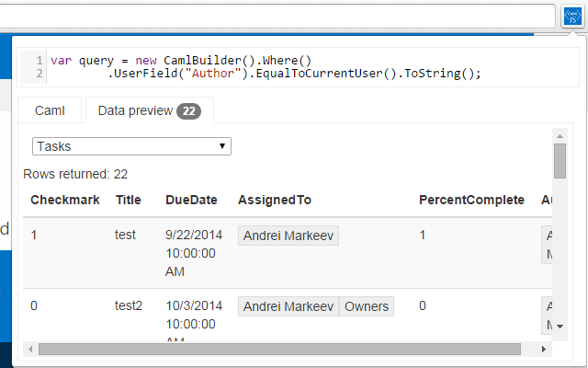This screenshot has height=368, width=588.
Task: Click the CamlJS extension icon in toolbar
Action: tap(572, 17)
